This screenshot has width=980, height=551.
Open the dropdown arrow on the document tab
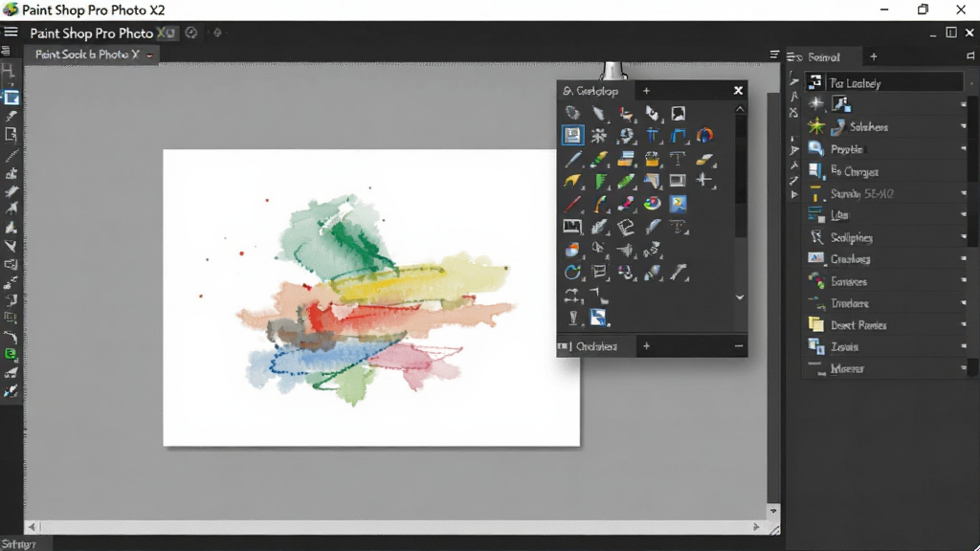pos(149,55)
